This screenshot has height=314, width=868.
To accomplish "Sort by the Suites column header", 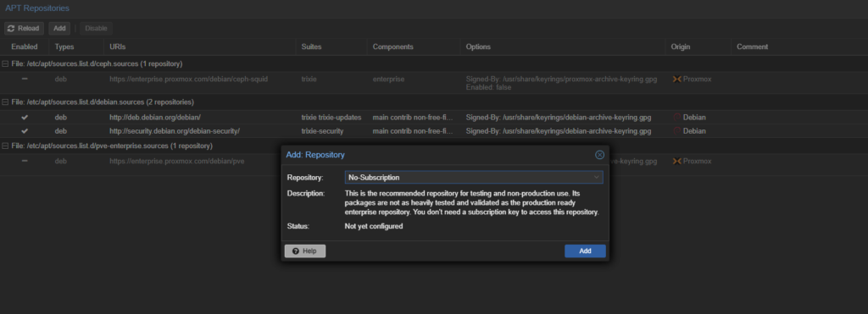I will pos(331,47).
